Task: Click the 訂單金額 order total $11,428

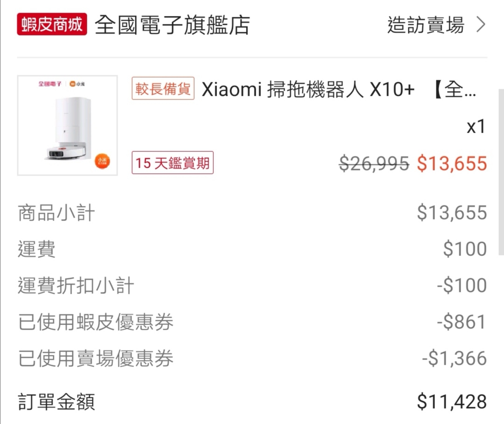Action: click(452, 402)
